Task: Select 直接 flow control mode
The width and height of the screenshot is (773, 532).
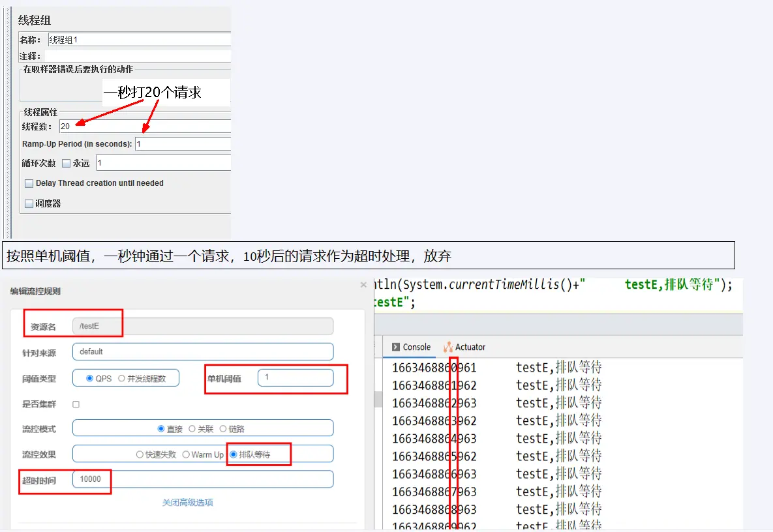Action: 161,429
